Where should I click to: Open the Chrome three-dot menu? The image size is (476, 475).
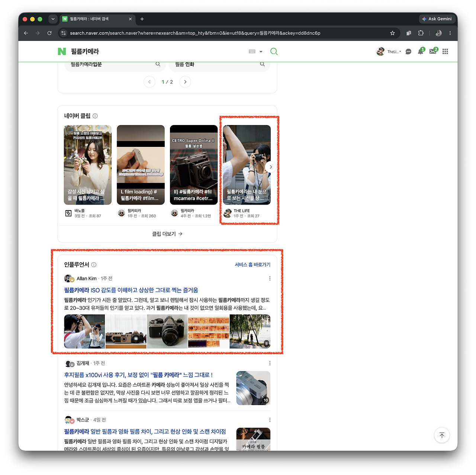(450, 33)
